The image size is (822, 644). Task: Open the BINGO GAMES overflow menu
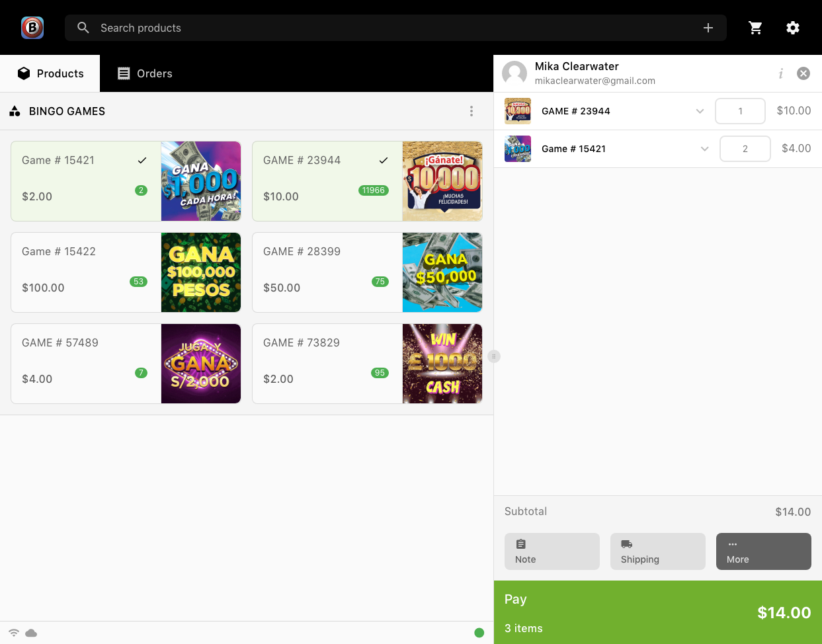[472, 111]
